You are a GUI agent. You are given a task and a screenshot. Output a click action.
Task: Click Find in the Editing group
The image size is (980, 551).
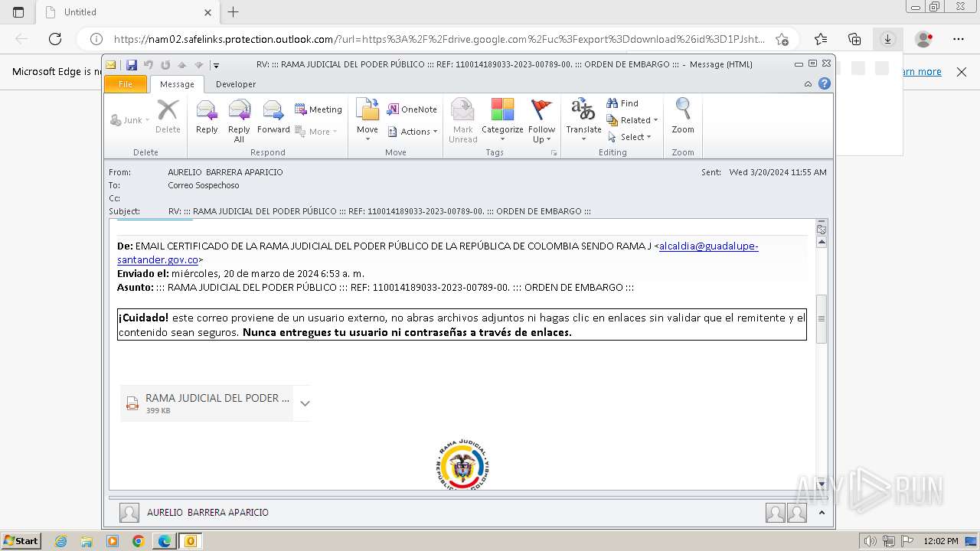pos(622,103)
